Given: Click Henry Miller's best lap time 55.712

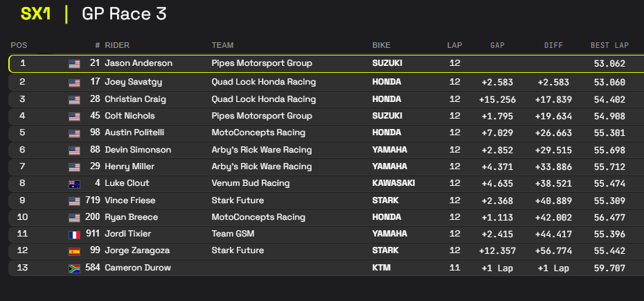Looking at the screenshot, I should 609,166.
